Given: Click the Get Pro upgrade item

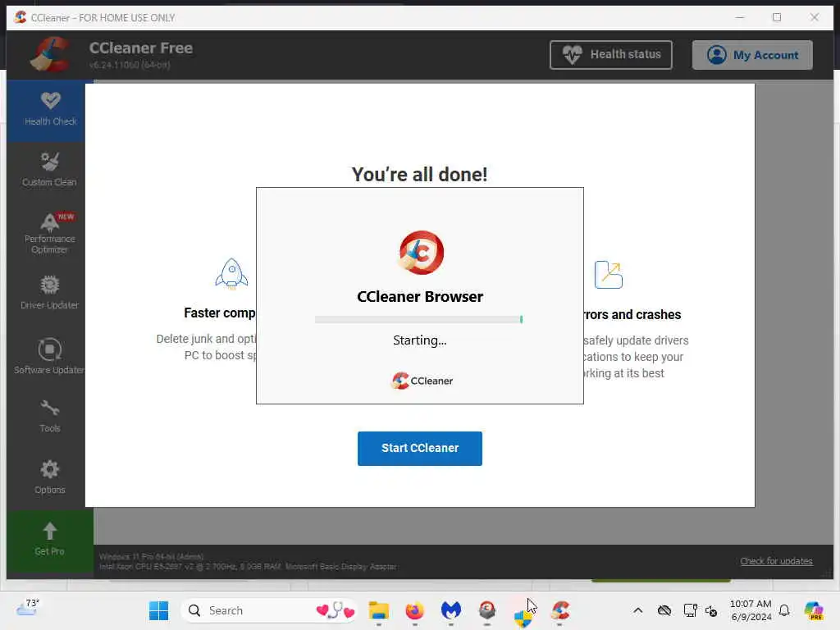Looking at the screenshot, I should (x=49, y=540).
